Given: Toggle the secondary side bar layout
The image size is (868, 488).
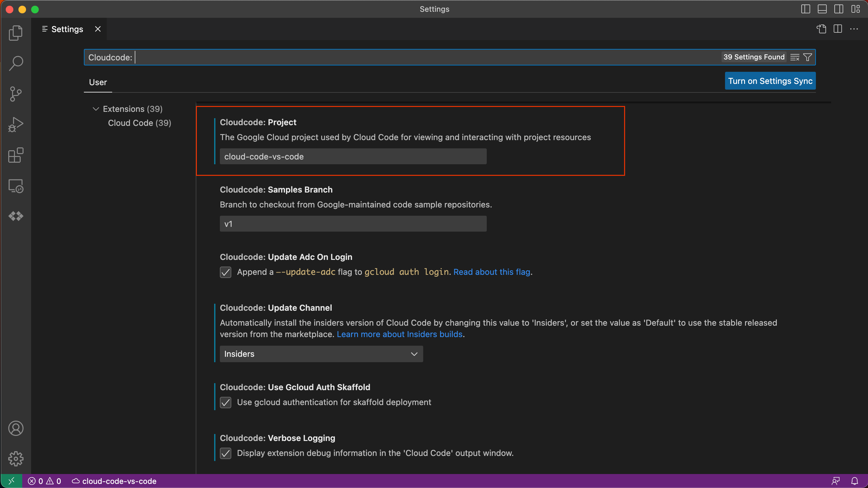Looking at the screenshot, I should tap(839, 9).
